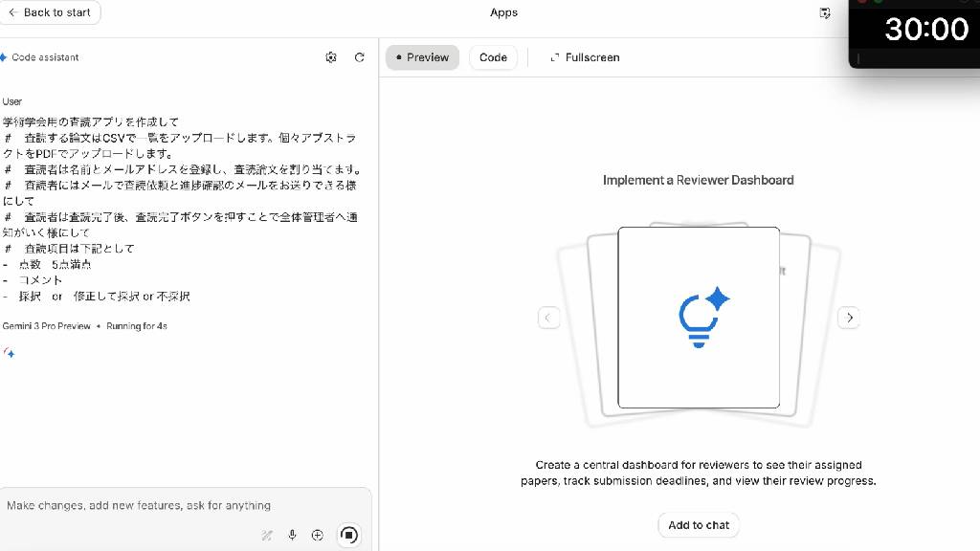Switch to the Preview tab
This screenshot has width=980, height=551.
click(422, 57)
